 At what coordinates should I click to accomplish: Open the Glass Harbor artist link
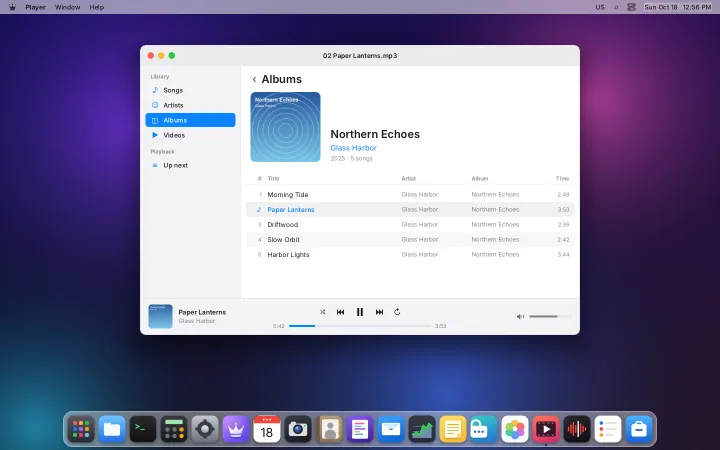(354, 148)
